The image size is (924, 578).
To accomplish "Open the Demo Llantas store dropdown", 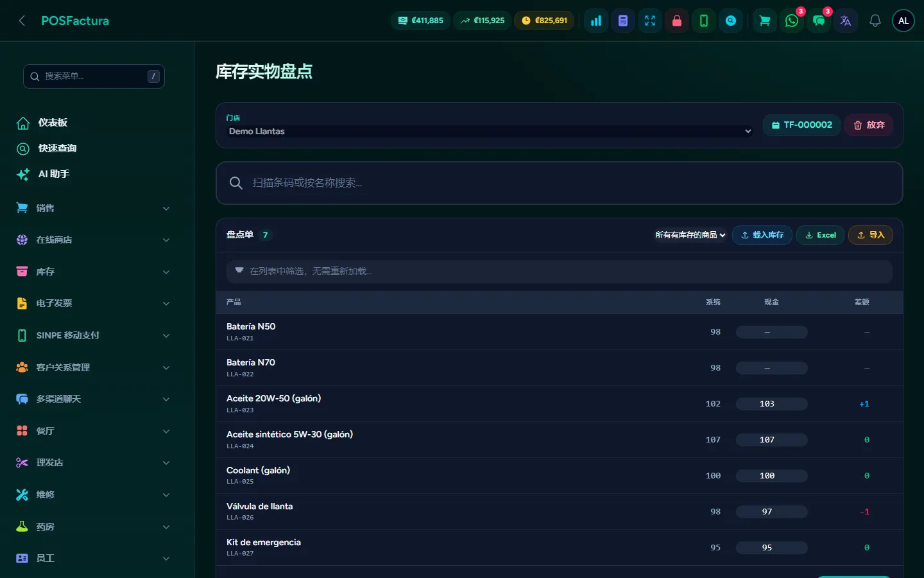I will point(490,131).
